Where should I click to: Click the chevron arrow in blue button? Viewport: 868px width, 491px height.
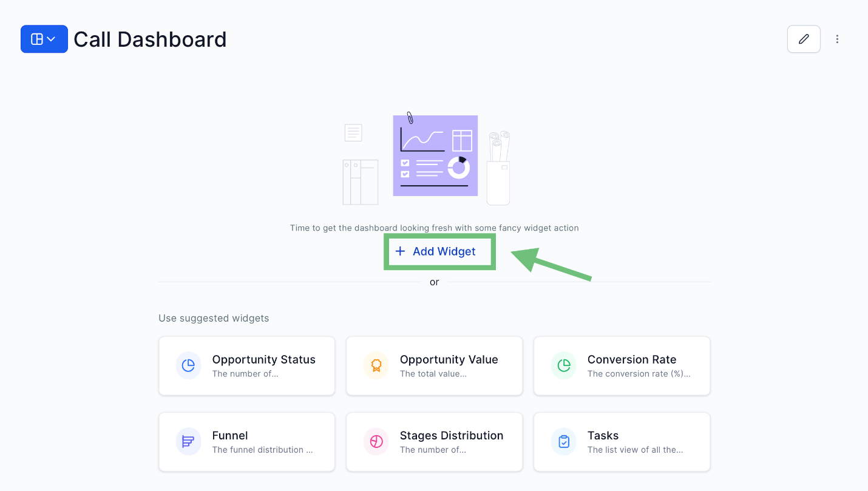point(52,39)
